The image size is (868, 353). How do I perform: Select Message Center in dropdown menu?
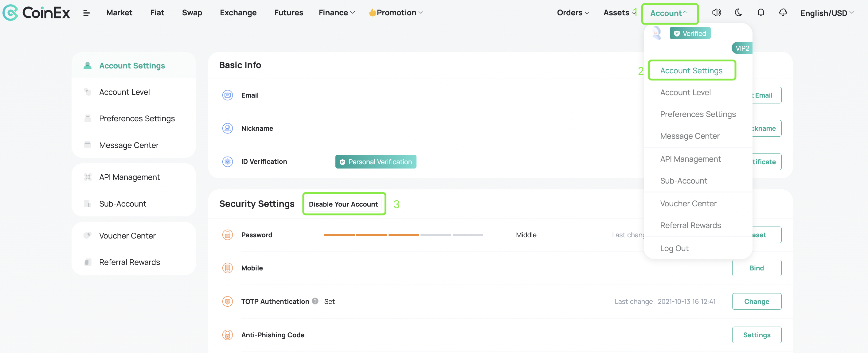(690, 136)
